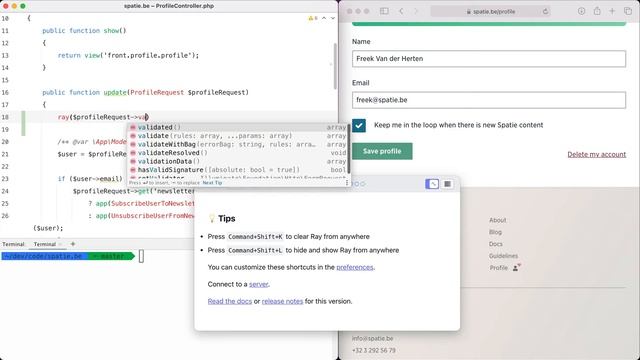Jump to next highlighted problem arrow
The image size is (640, 360).
coord(333,18)
